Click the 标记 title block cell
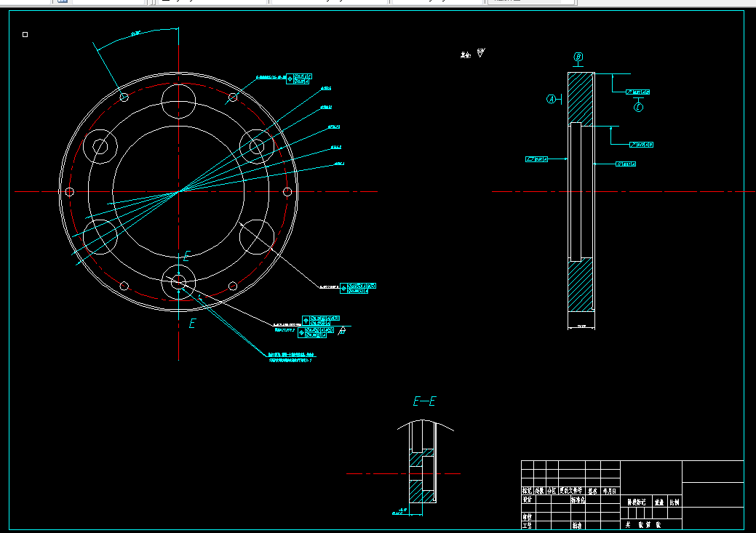This screenshot has width=756, height=533. point(527,491)
